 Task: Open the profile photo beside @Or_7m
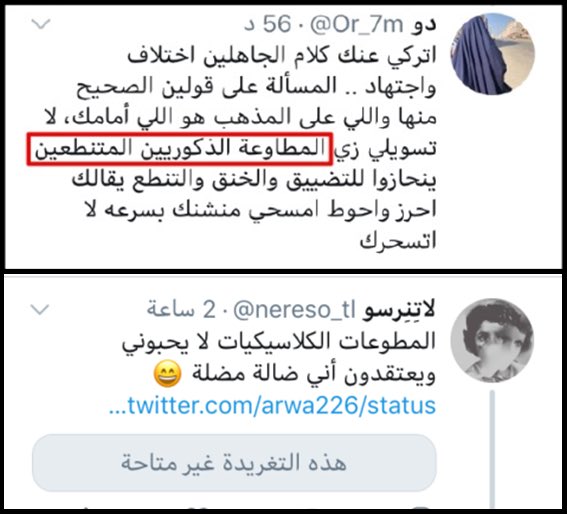click(493, 54)
